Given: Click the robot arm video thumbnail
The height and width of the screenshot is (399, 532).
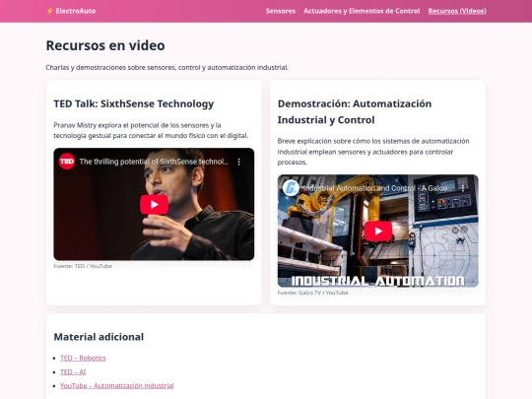Looking at the screenshot, I should coord(378,232).
